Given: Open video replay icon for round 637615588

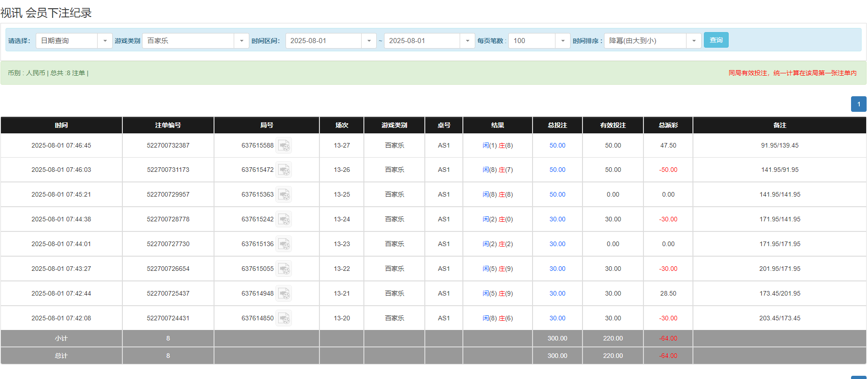Looking at the screenshot, I should tap(284, 146).
